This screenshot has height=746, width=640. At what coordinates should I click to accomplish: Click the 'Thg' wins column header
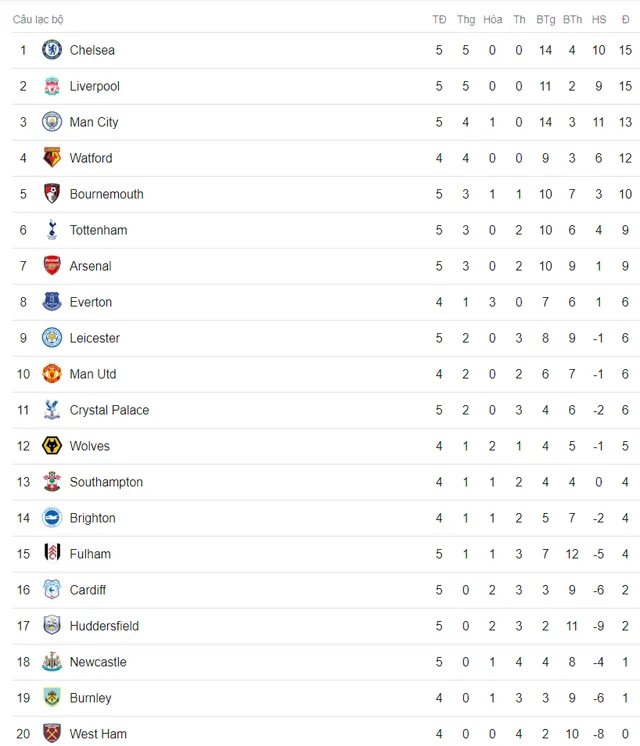point(466,20)
